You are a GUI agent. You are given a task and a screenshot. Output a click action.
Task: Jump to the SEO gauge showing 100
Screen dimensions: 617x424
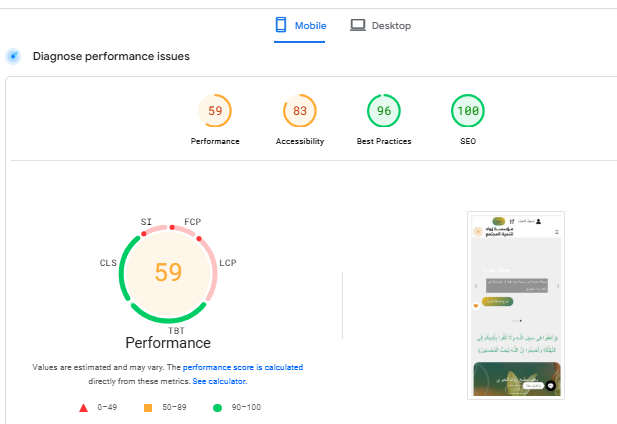pos(468,111)
